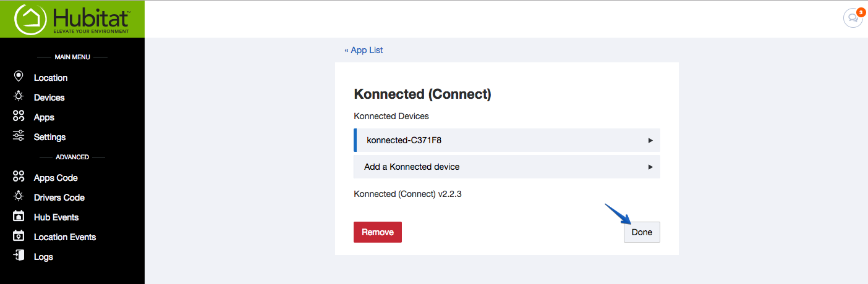Expand the konnected-C371F8 device arrow

coord(650,141)
